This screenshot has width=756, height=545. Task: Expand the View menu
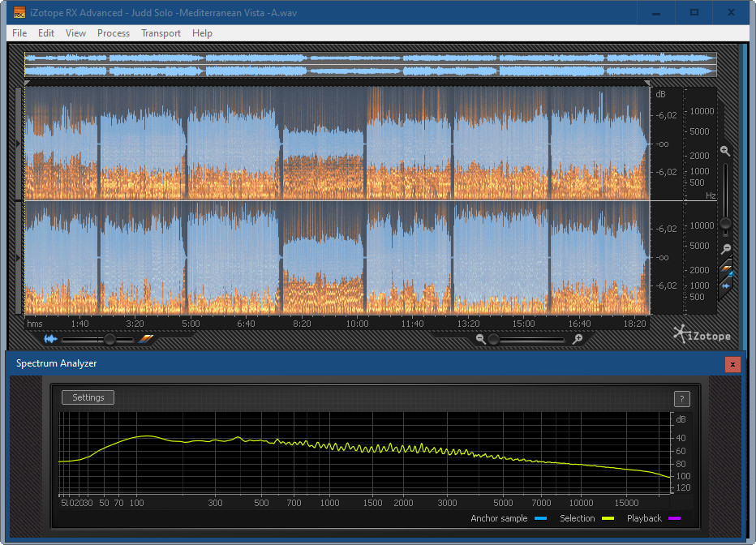point(75,33)
